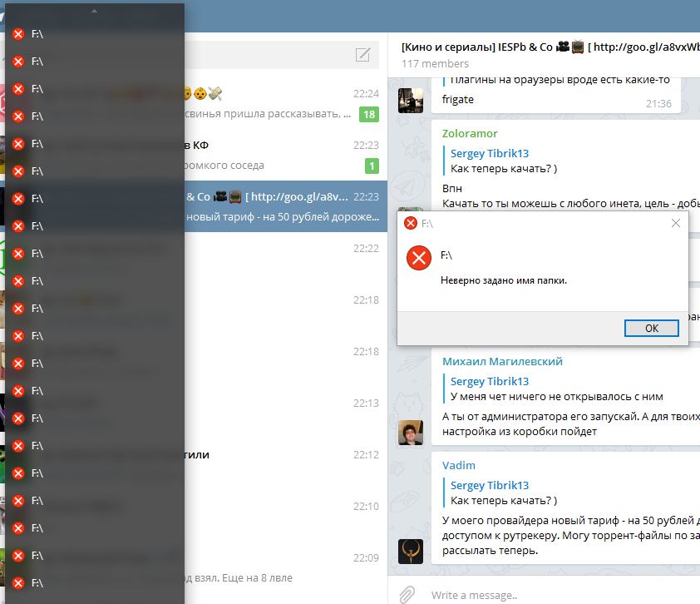The height and width of the screenshot is (604, 700).
Task: Click the small red error icon in dialog title bar
Action: coord(410,223)
